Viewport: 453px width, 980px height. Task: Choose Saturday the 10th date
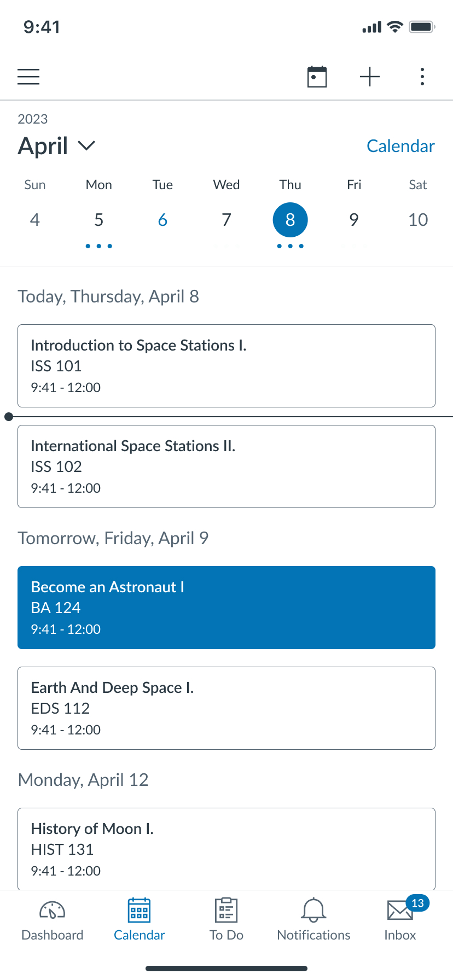click(x=418, y=220)
